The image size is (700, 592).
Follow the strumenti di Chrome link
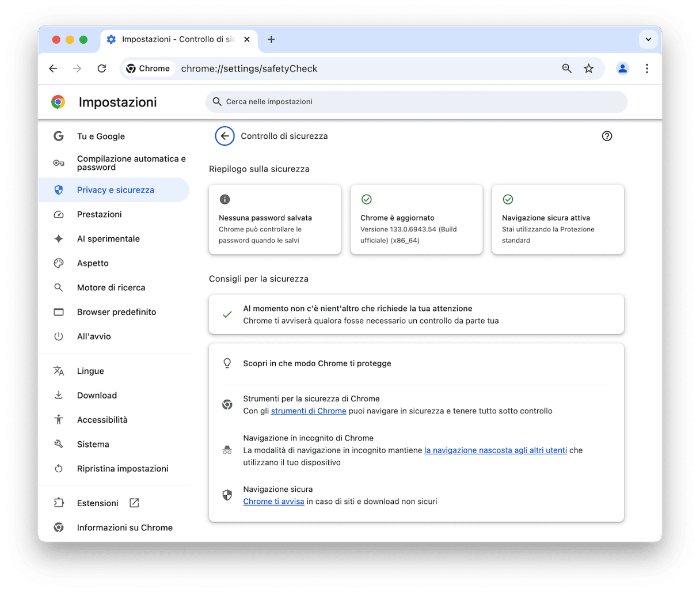309,411
